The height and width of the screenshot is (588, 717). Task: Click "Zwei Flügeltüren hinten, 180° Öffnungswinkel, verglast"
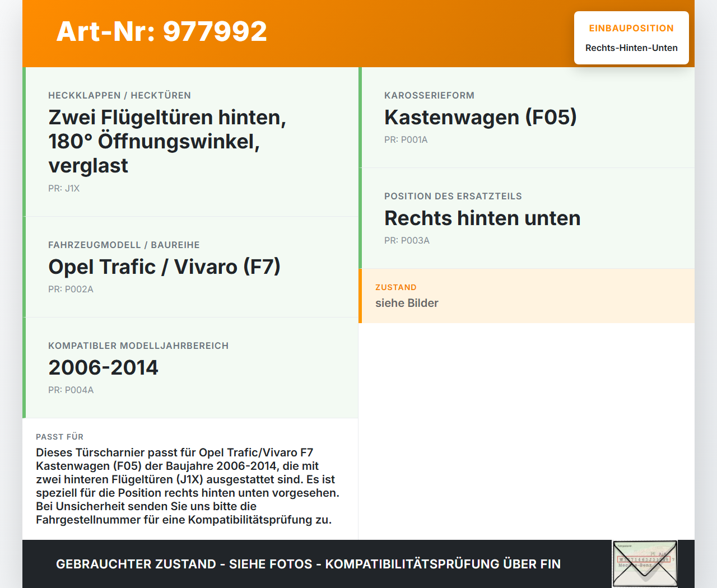tap(167, 141)
